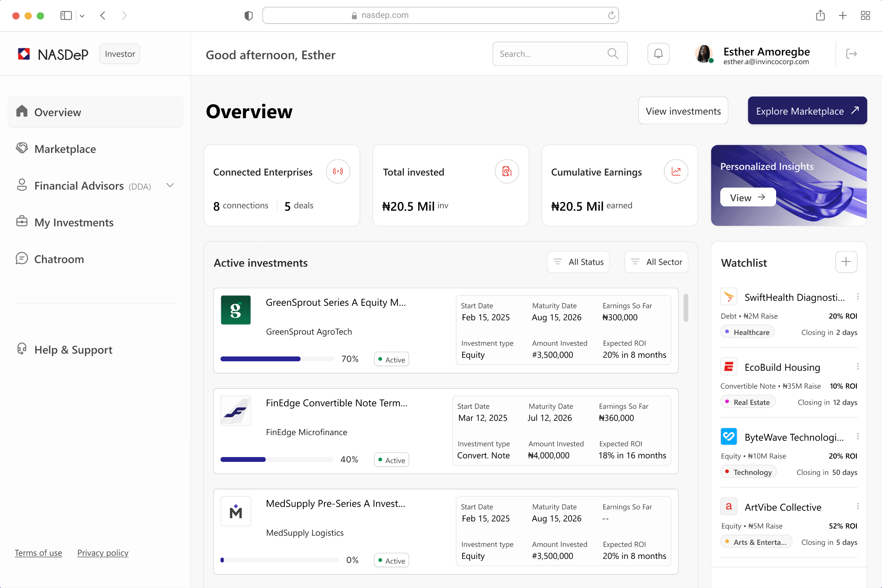Click the FinEdge Microfinance logo
Viewport: 882px width, 588px height.
(236, 410)
